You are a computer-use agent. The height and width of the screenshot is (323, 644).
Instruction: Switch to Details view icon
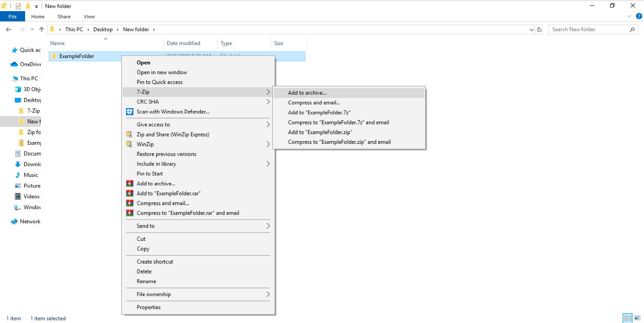pos(628,318)
